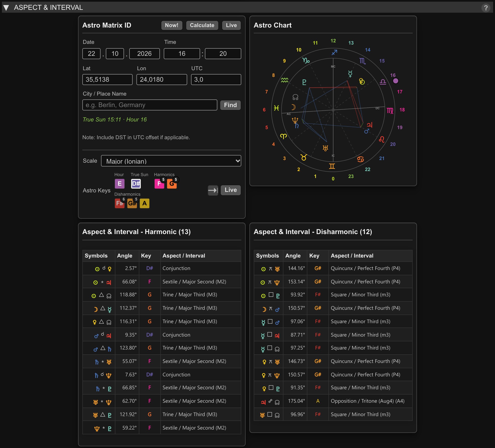495x448 pixels.
Task: Click the Capricorn glyph on the chart
Action: tap(306, 60)
